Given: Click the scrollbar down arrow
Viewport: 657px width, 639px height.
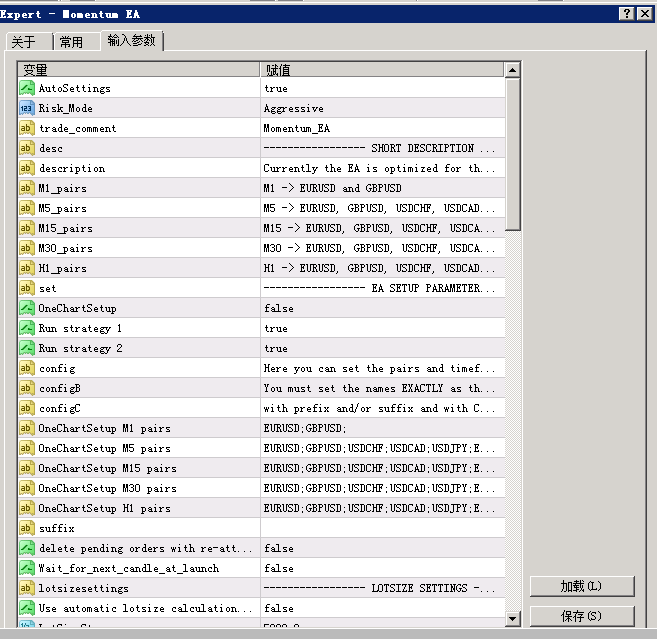Looking at the screenshot, I should [512, 618].
